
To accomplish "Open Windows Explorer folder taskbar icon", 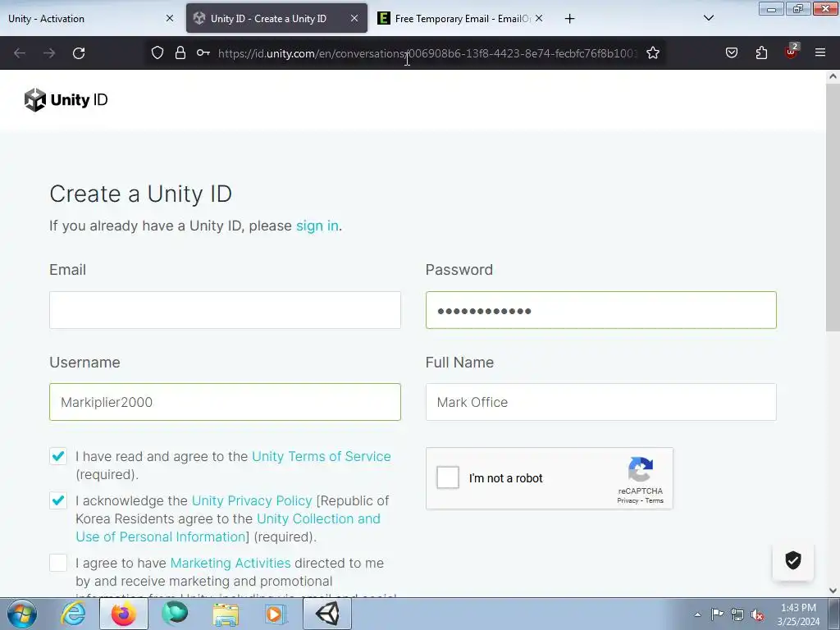I will (x=226, y=614).
